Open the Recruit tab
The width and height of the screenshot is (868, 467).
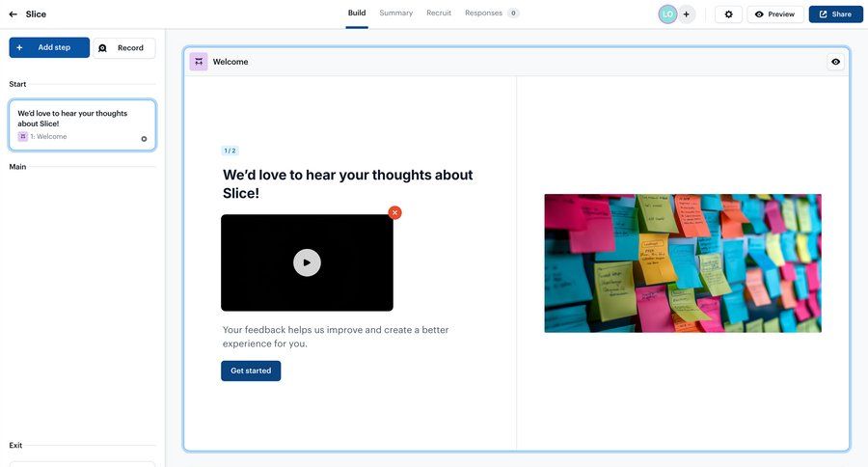pyautogui.click(x=439, y=14)
